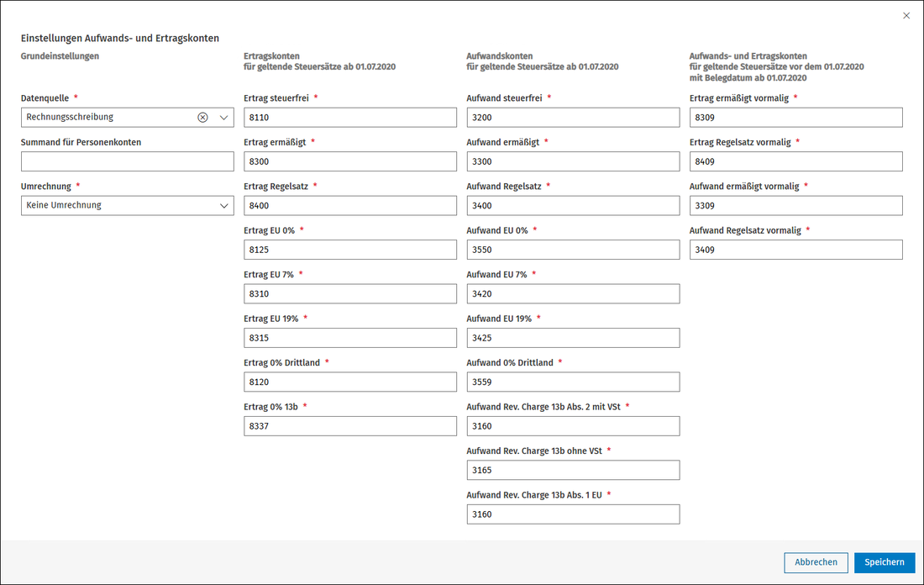The width and height of the screenshot is (924, 585).
Task: Clear the Datenquelle selection with the X icon
Action: (202, 118)
